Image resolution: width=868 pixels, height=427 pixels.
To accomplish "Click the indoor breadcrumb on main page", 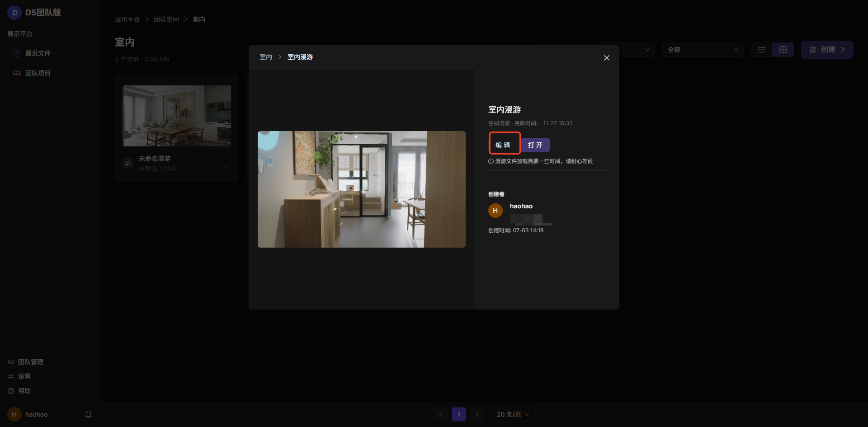I will 199,19.
